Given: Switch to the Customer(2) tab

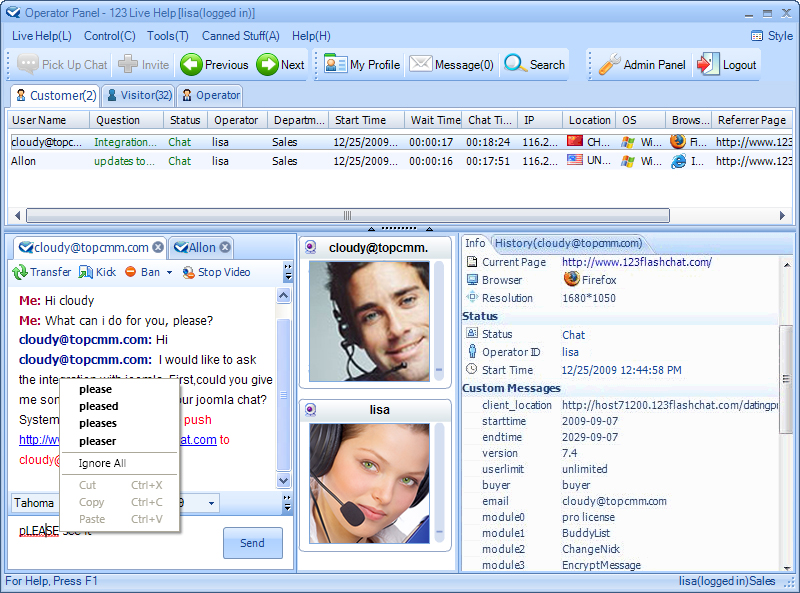Looking at the screenshot, I should (x=56, y=95).
